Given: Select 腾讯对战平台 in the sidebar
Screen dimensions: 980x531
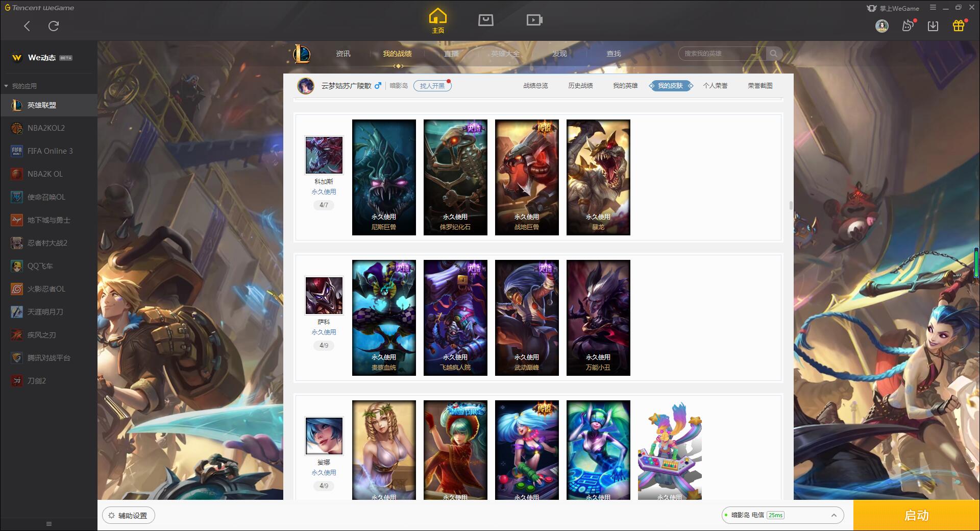Looking at the screenshot, I should click(x=48, y=358).
